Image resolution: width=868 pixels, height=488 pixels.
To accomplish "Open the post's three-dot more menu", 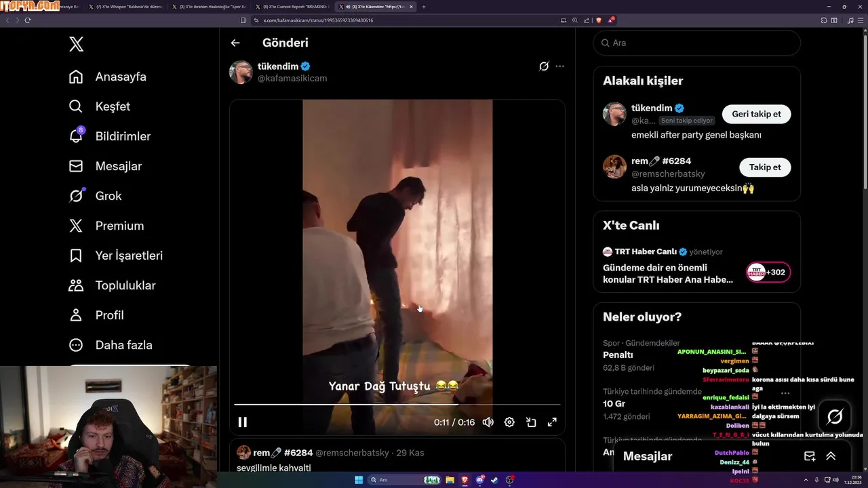I will tap(559, 66).
